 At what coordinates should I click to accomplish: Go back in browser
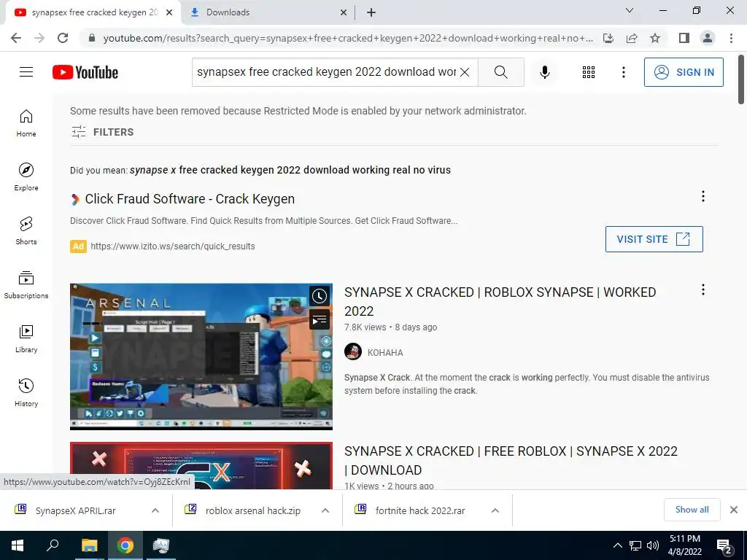point(16,38)
